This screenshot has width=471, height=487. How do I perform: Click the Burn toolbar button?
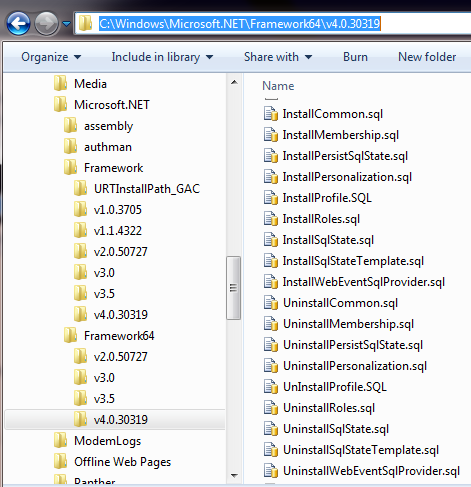[x=355, y=57]
